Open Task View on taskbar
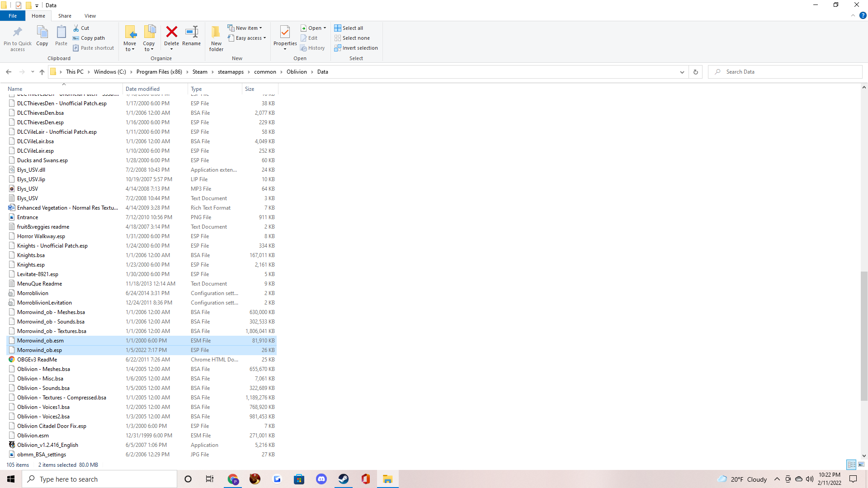The width and height of the screenshot is (868, 488). click(x=210, y=479)
